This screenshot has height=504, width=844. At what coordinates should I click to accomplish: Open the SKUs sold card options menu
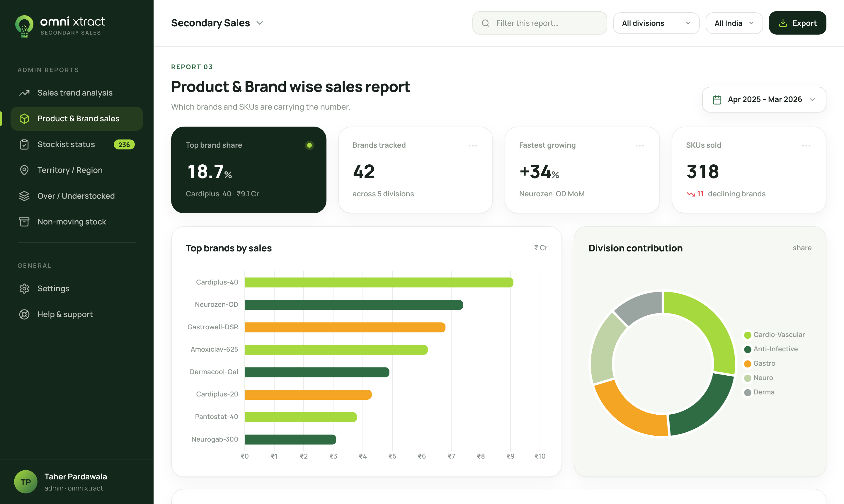coord(806,145)
